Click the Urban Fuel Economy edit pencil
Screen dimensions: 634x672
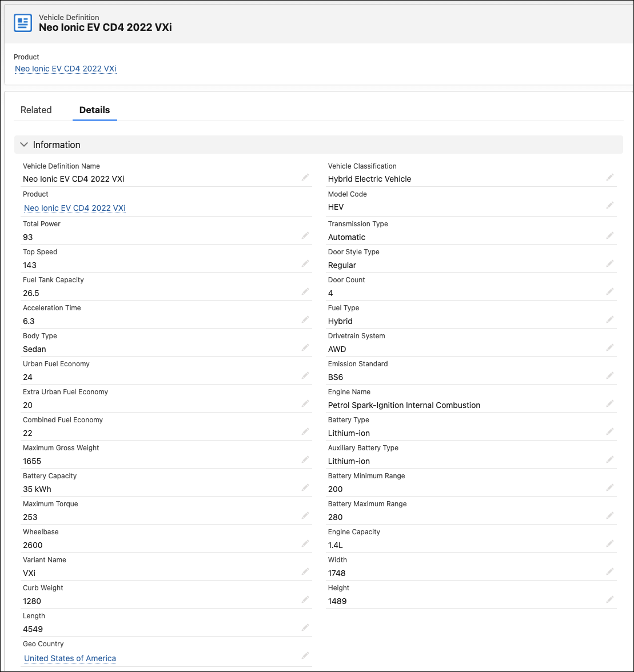point(305,375)
